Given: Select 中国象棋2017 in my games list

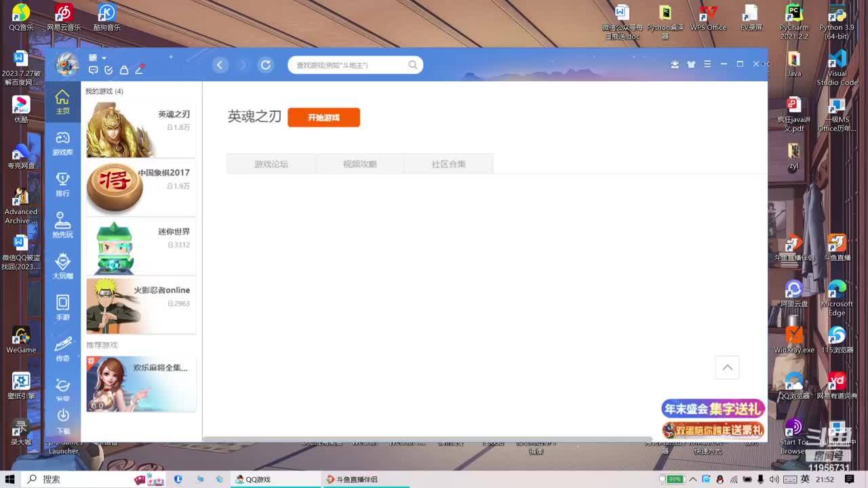Looking at the screenshot, I should tap(141, 188).
